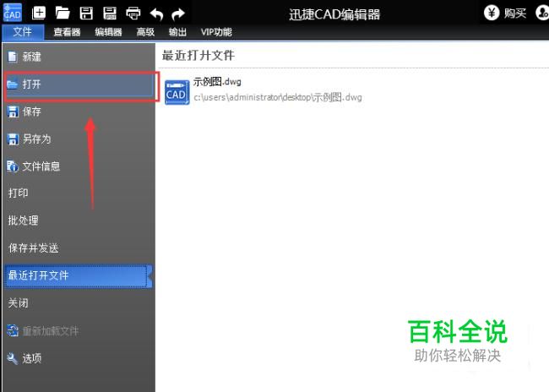Click the 保存 disk icon in sidebar

[x=13, y=112]
